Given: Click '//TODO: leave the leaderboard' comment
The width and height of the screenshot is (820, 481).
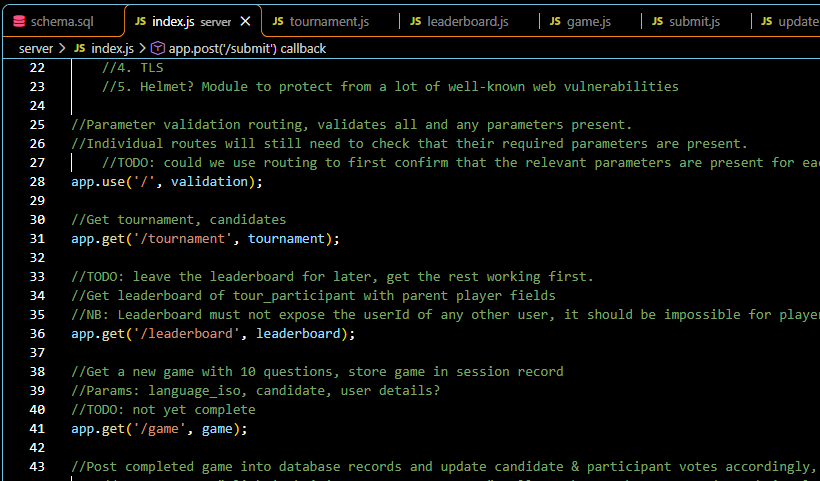Looking at the screenshot, I should pos(333,277).
